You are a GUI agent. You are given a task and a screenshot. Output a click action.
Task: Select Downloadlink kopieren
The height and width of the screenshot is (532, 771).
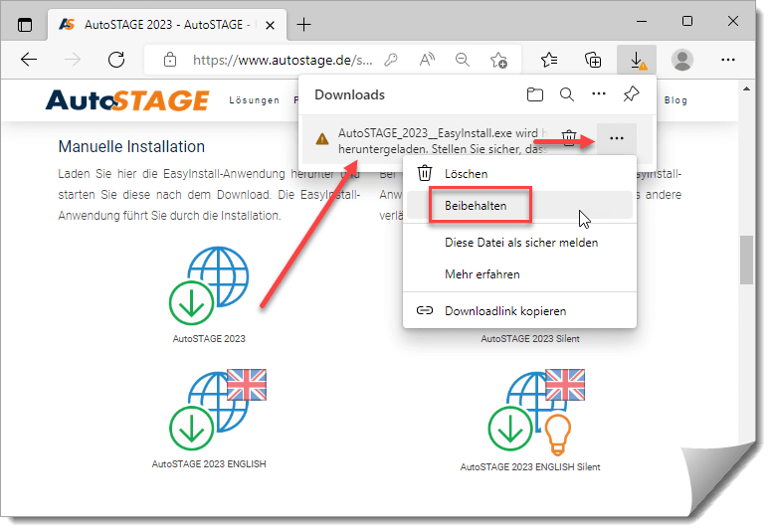pyautogui.click(x=504, y=310)
